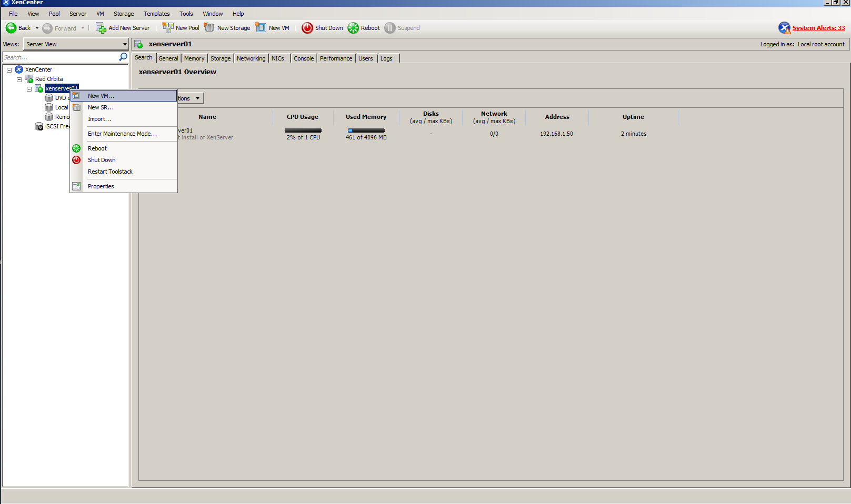Collapse the Red Orbita pool node

pyautogui.click(x=19, y=79)
